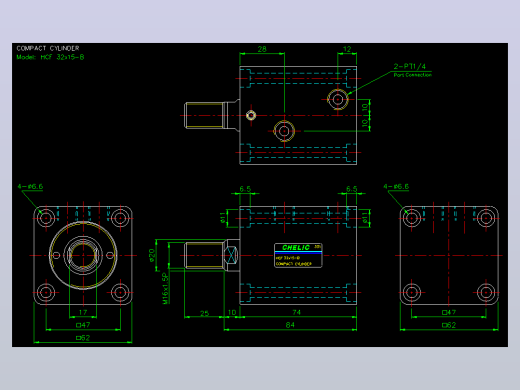Select the 4-ø6.6 callout on left view

[x=30, y=187]
